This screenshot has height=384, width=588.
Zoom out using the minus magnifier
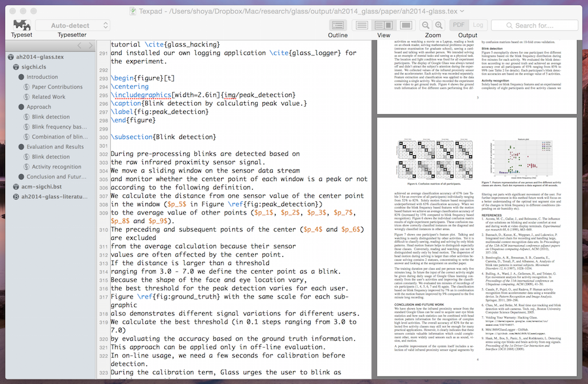pos(425,25)
